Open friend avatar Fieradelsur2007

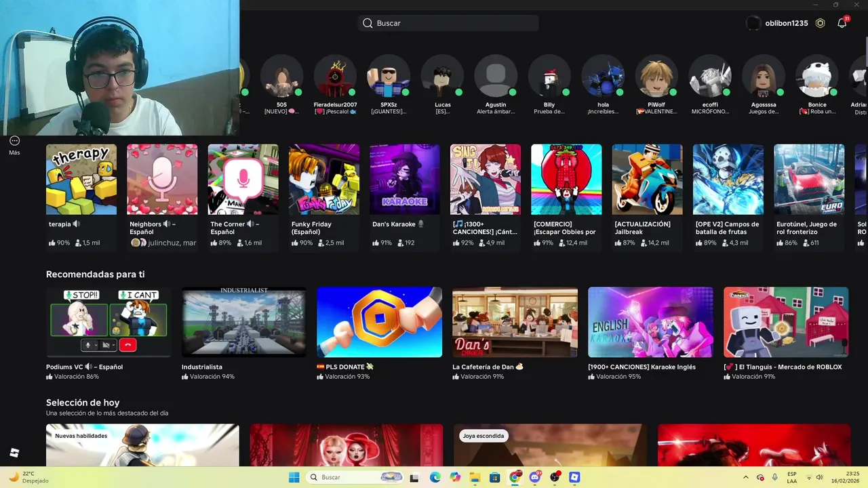(335, 76)
